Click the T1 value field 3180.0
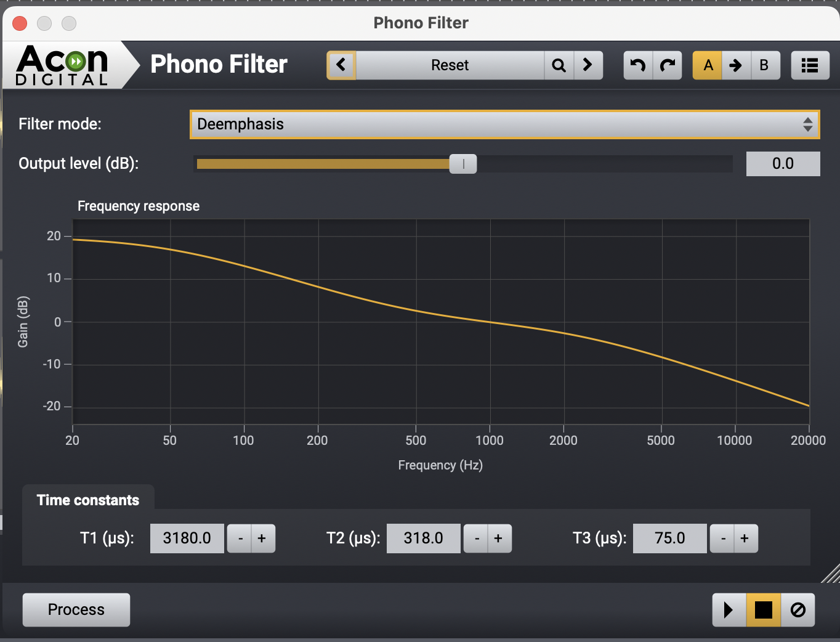 click(x=187, y=538)
